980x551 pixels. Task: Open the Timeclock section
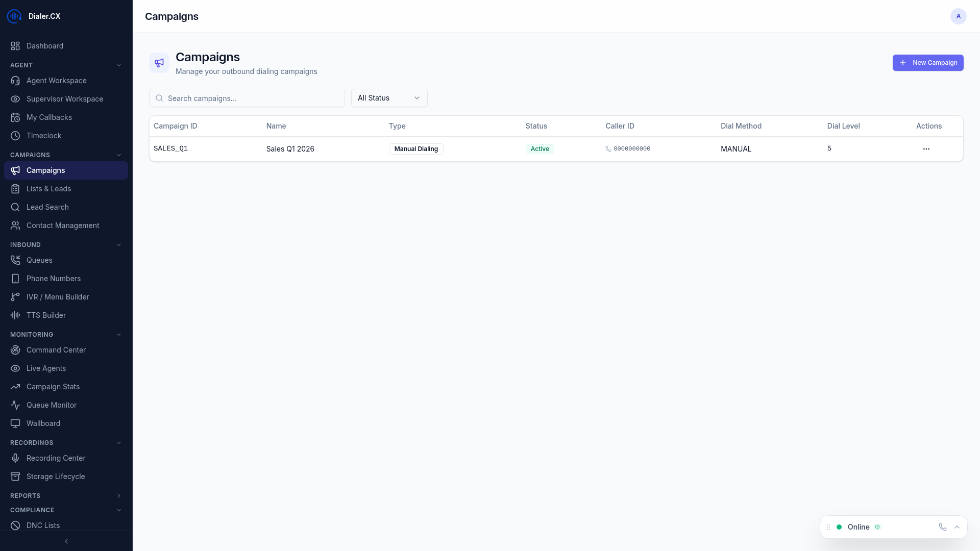(x=44, y=135)
